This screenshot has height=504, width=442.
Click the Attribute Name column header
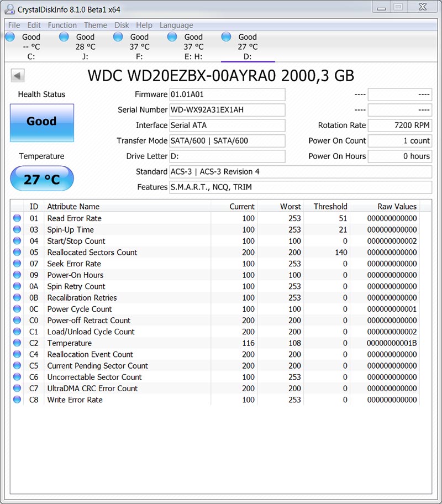[x=127, y=206]
